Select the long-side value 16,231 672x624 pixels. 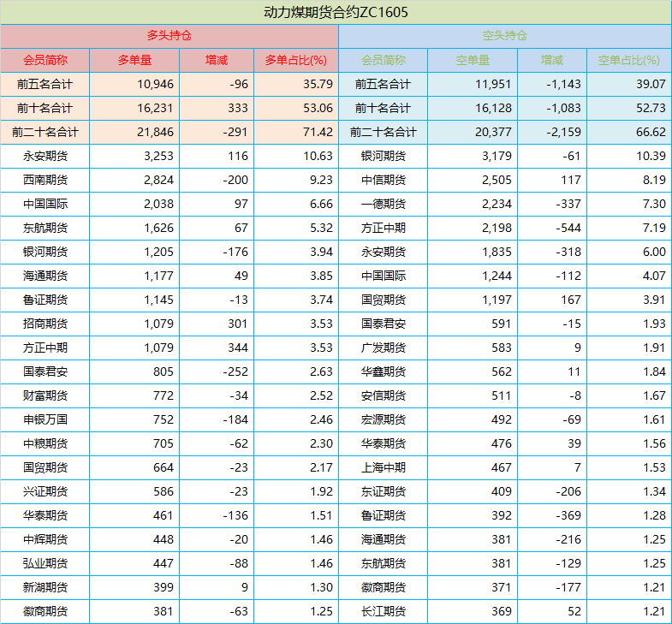point(155,108)
